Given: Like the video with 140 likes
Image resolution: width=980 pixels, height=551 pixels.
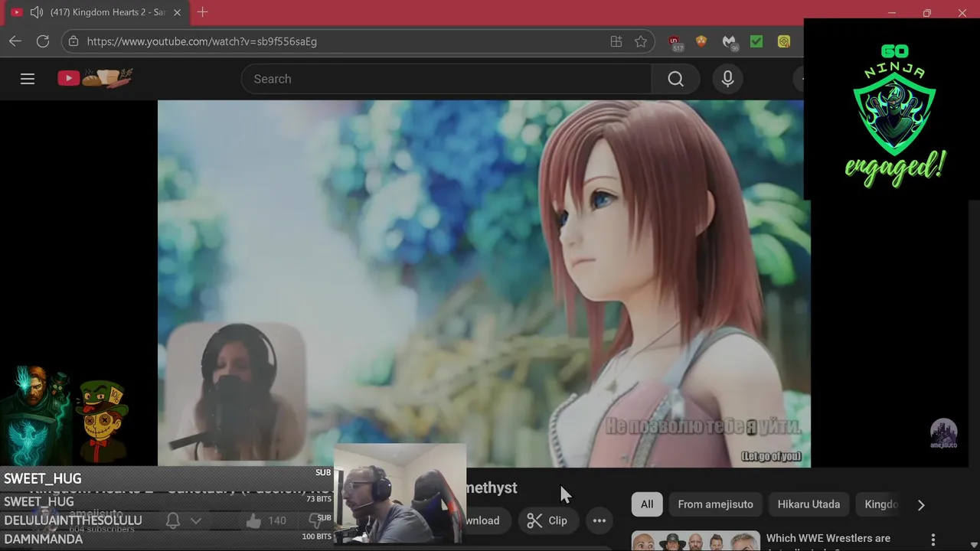Looking at the screenshot, I should tap(266, 520).
